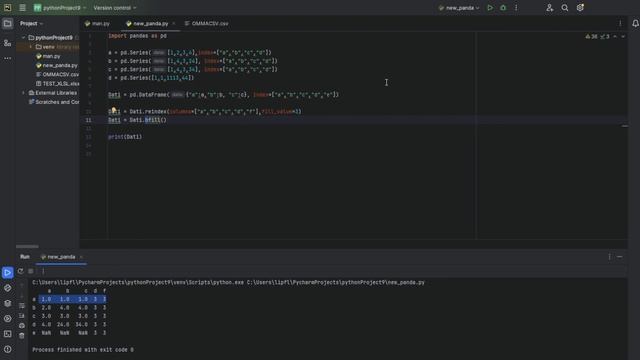Switch to the OMMACSV.csv editor tab
The image size is (640, 360).
[207, 24]
